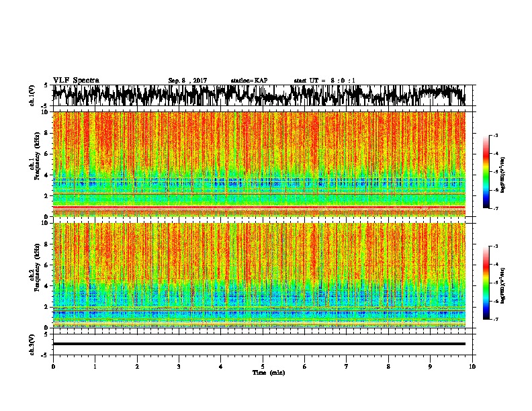Click the ch.1 colorbar log PSD unit label
This screenshot has width=532, height=411.
pyautogui.click(x=503, y=175)
